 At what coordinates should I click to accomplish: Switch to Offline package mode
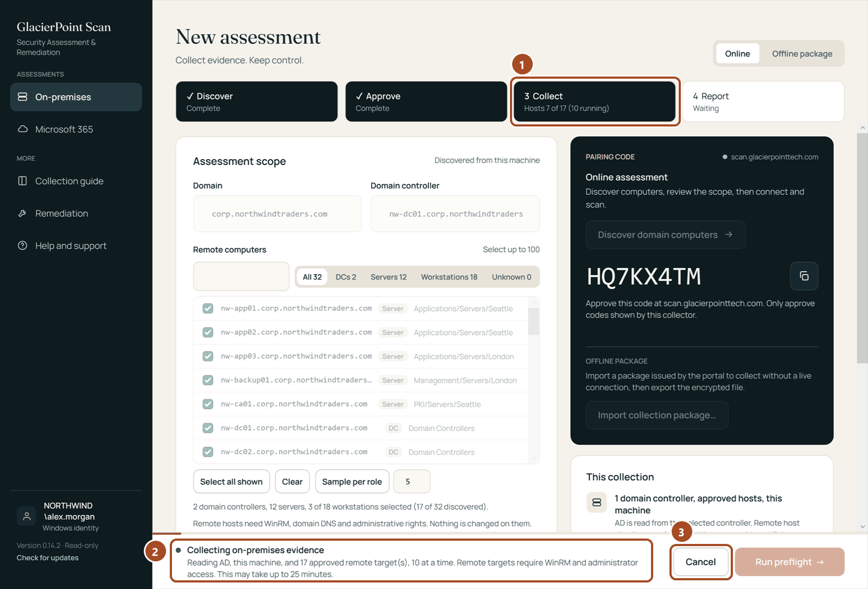click(x=802, y=53)
